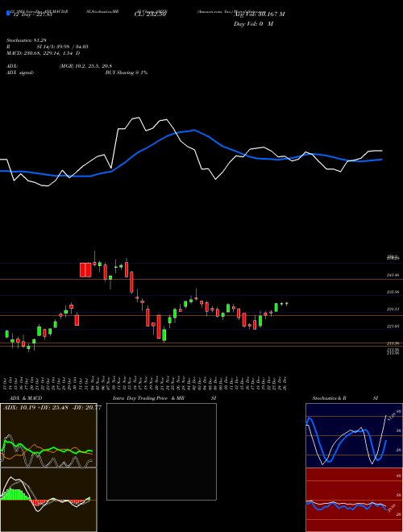The height and width of the screenshot is (532, 403).
Task: Click the 'MACD: 230.68, 229.14, 1.54 D' line
Action: pos(43,53)
